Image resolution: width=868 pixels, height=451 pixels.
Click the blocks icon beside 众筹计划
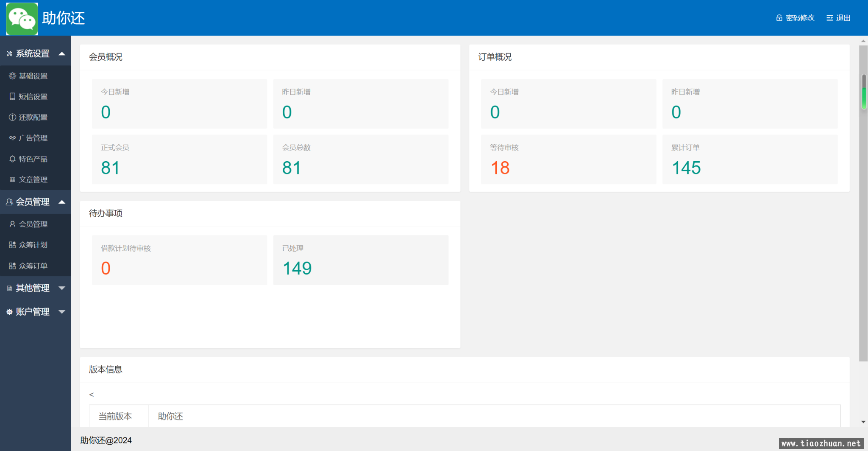(x=12, y=245)
